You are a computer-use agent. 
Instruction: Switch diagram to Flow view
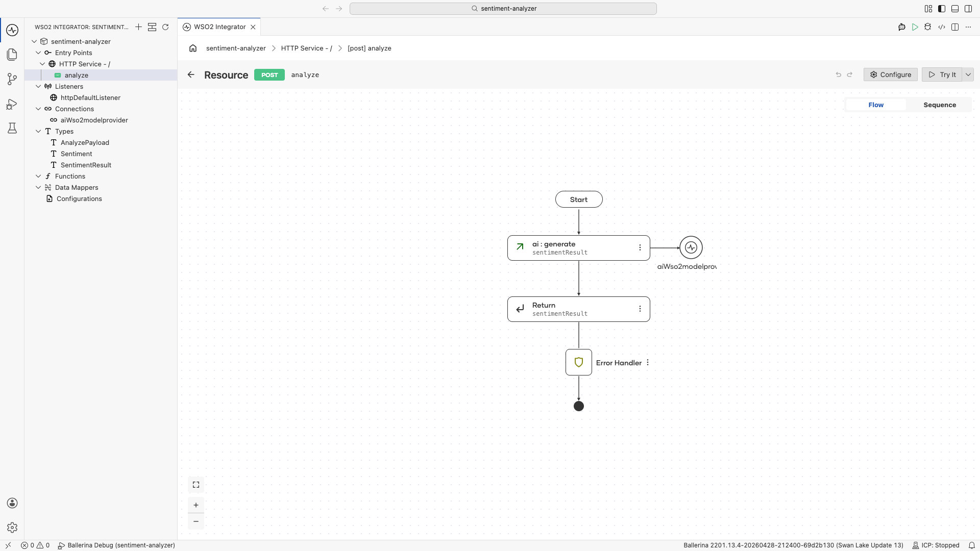click(x=876, y=105)
